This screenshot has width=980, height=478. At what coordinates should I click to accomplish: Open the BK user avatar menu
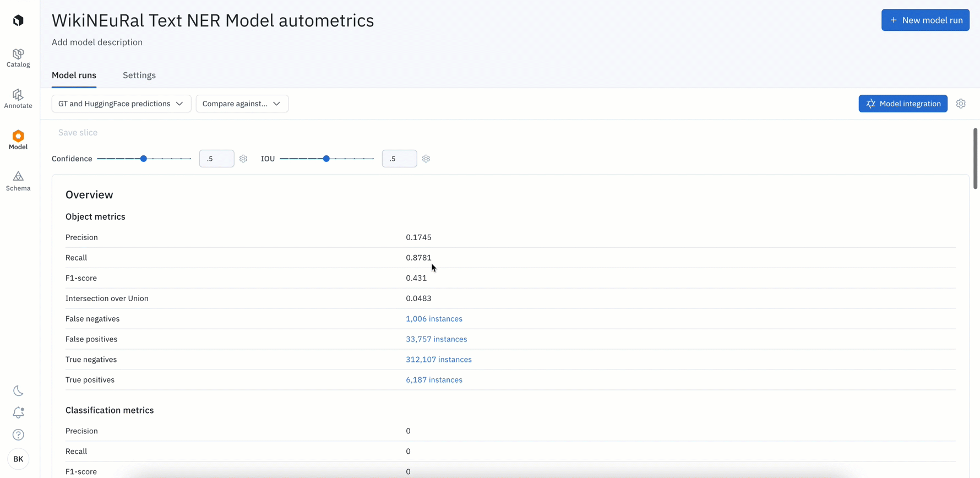coord(18,459)
